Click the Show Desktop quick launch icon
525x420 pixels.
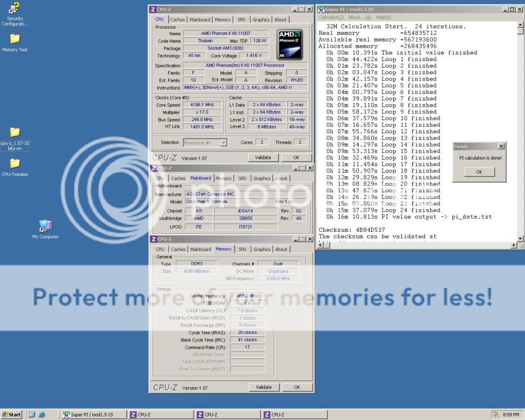click(x=32, y=414)
